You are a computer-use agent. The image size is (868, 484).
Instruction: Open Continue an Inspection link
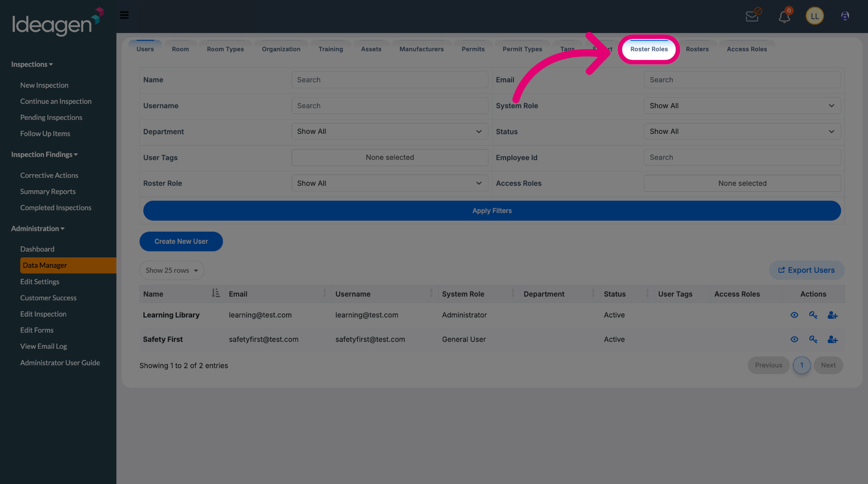pyautogui.click(x=56, y=102)
